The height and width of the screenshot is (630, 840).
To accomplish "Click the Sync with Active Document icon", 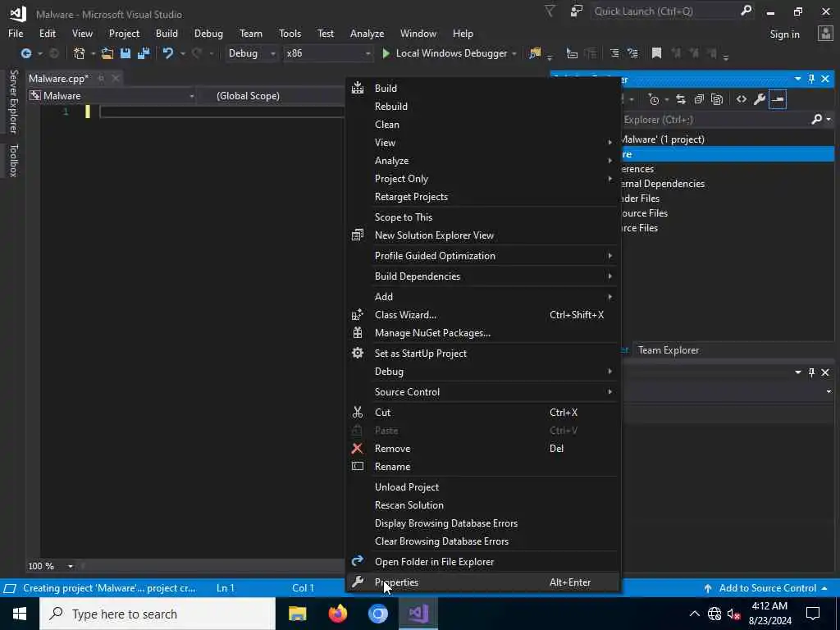I will click(680, 99).
